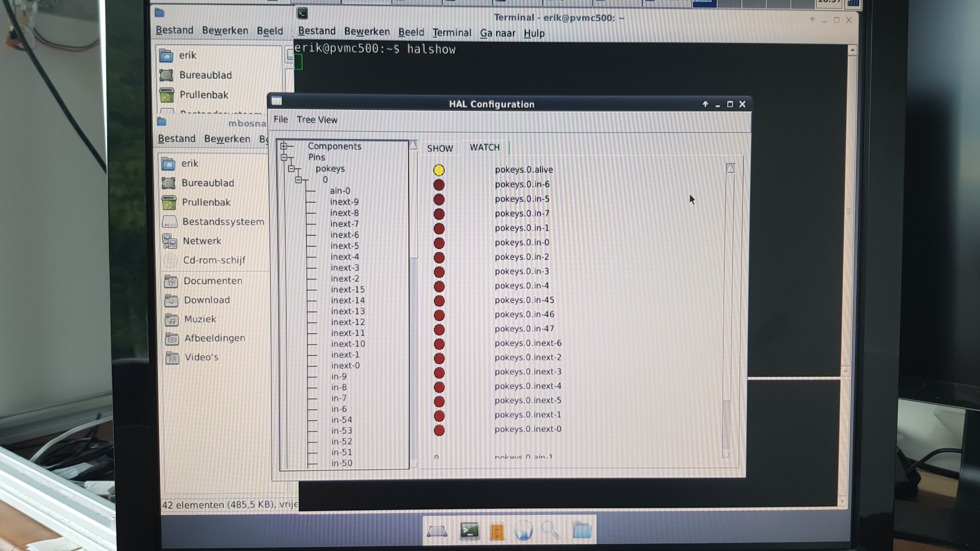Open the File menu in HAL Configuration
This screenshot has height=551, width=980.
pyautogui.click(x=281, y=119)
